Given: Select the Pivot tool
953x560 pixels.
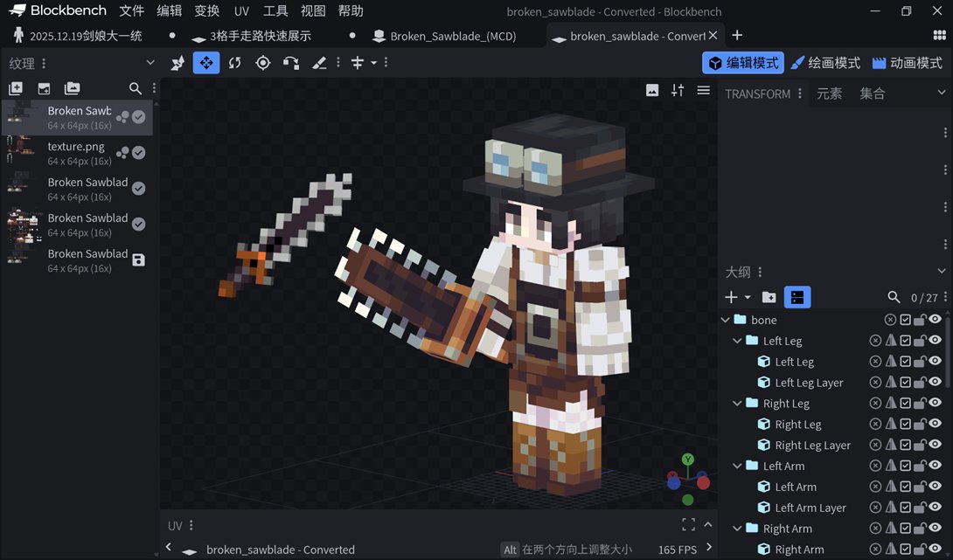Looking at the screenshot, I should (x=262, y=63).
